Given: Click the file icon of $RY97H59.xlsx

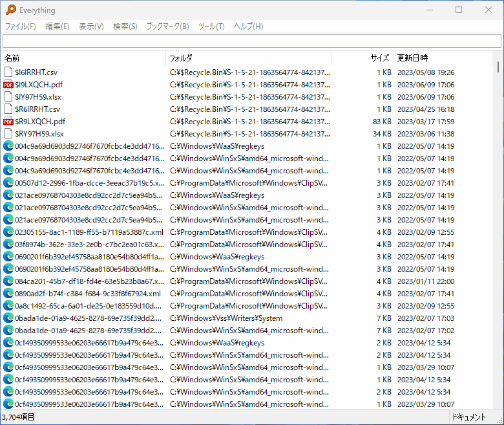Looking at the screenshot, I should coord(8,133).
